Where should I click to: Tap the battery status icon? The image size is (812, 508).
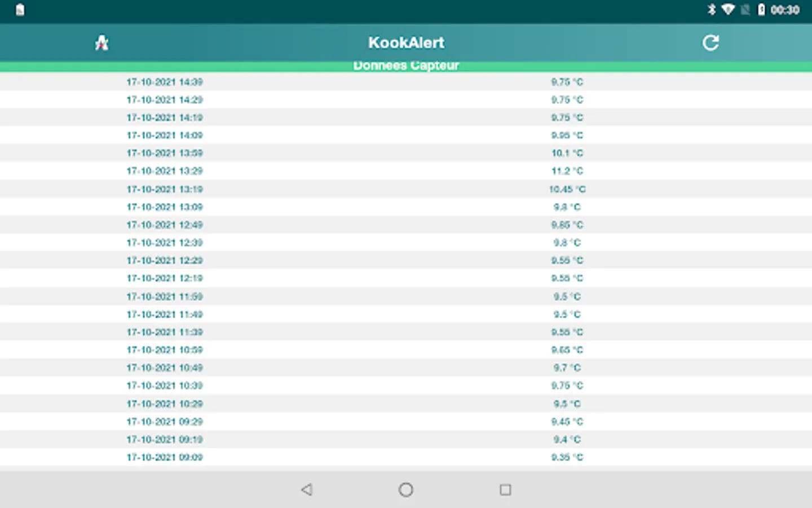pos(761,10)
